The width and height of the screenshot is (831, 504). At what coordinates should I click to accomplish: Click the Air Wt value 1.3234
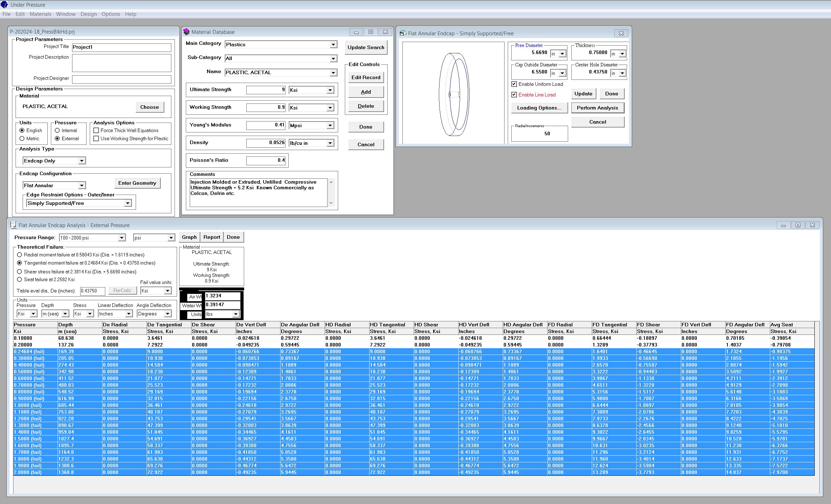pos(223,296)
